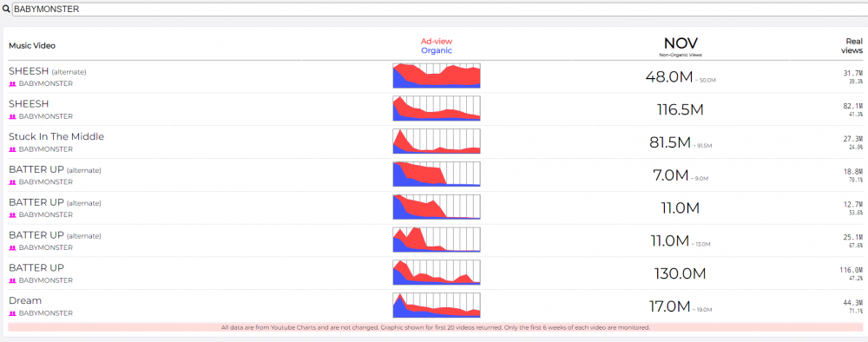
Task: Open the Stuck In The Middle video title
Action: [56, 136]
